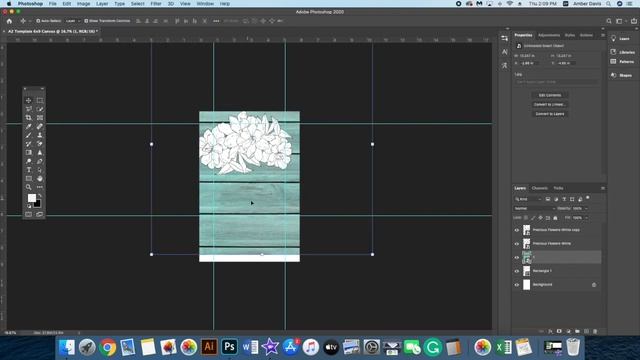Open the layer filter Kind dropdown
The height and width of the screenshot is (360, 640).
(528, 199)
